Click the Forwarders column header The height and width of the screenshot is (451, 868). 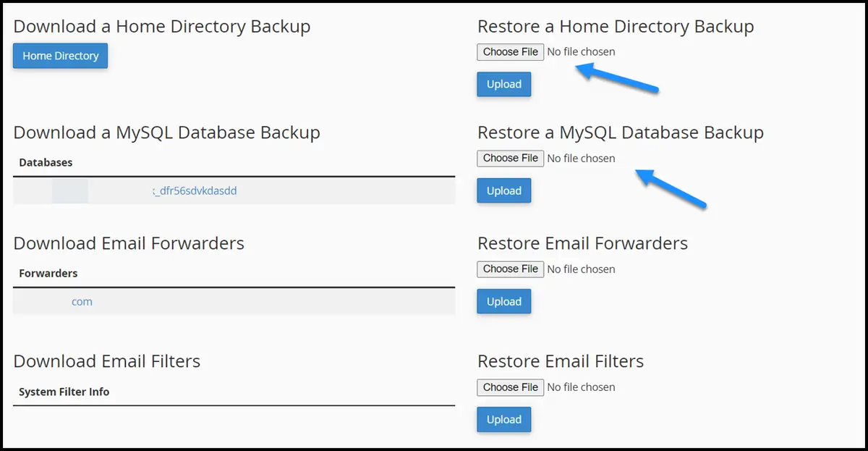coord(48,274)
